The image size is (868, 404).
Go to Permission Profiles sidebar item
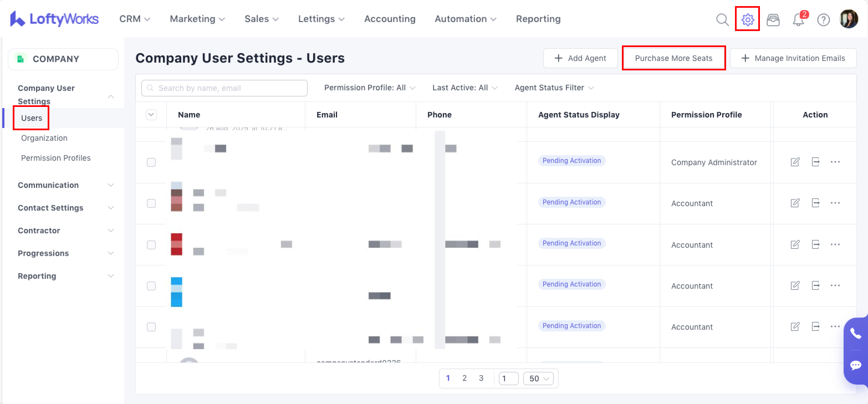[56, 158]
